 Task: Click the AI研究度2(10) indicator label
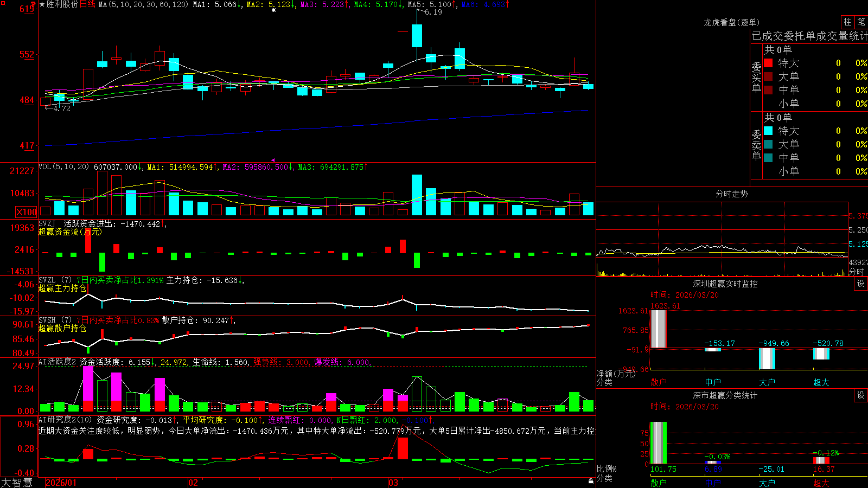click(65, 420)
